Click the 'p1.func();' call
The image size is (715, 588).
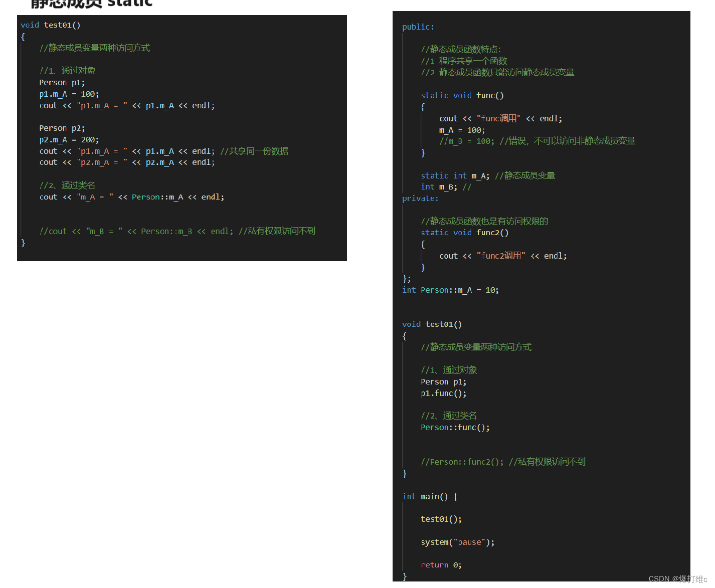(444, 394)
